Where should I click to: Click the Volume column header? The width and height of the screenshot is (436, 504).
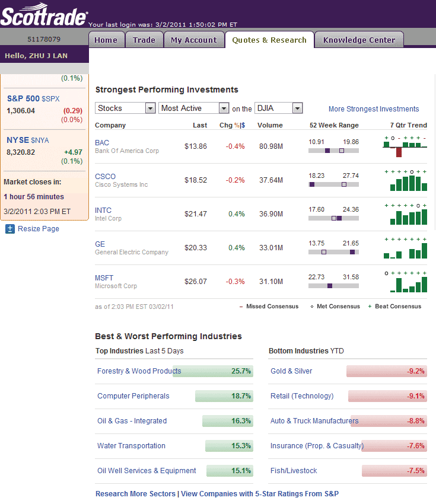[270, 125]
